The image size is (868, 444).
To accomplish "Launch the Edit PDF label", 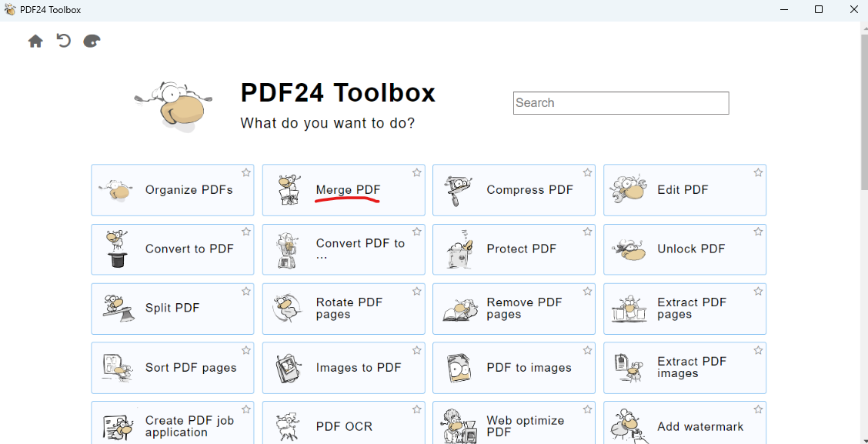I will click(x=683, y=190).
